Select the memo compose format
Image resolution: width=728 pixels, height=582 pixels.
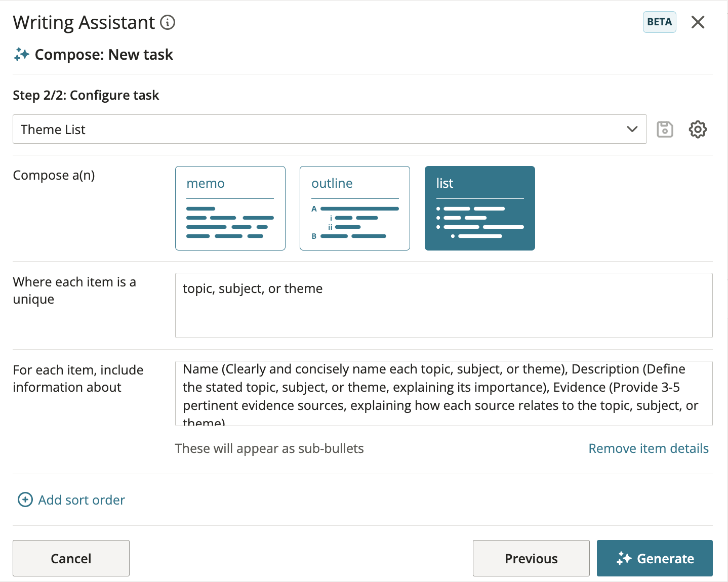pos(230,208)
